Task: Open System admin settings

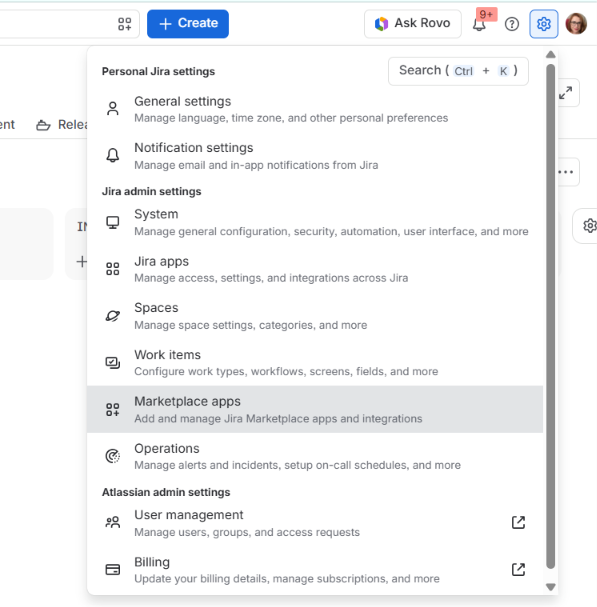Action: [x=315, y=222]
